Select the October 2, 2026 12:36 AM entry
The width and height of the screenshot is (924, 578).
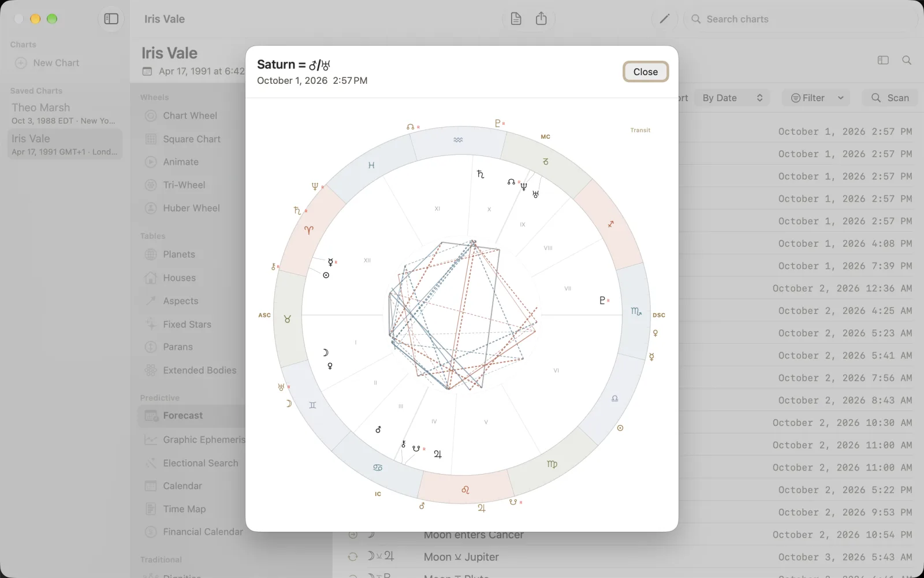(842, 288)
